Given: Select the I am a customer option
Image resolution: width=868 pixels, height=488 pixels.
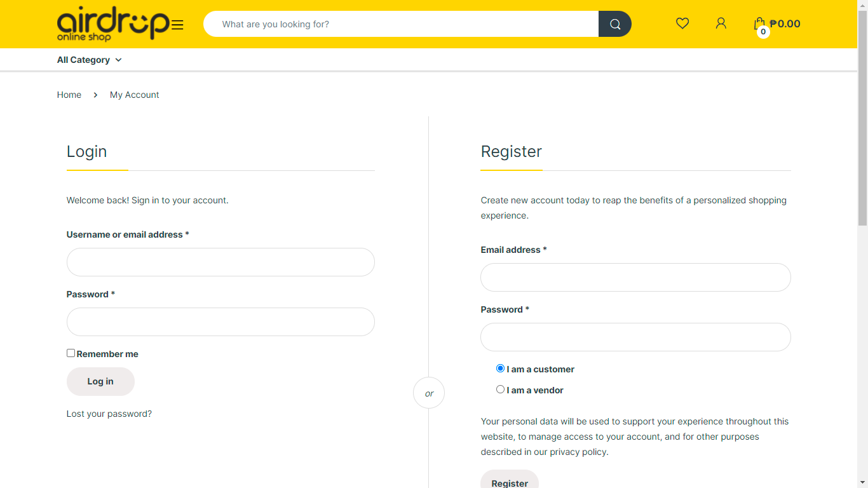Looking at the screenshot, I should (x=501, y=369).
